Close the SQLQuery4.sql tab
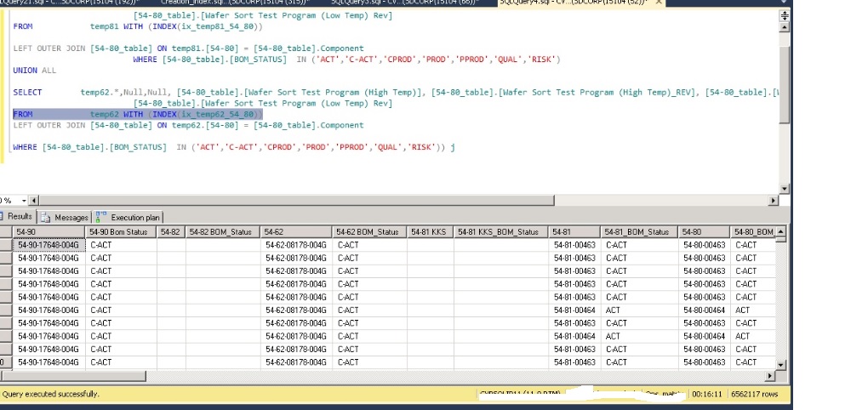The width and height of the screenshot is (868, 410). coord(659,3)
